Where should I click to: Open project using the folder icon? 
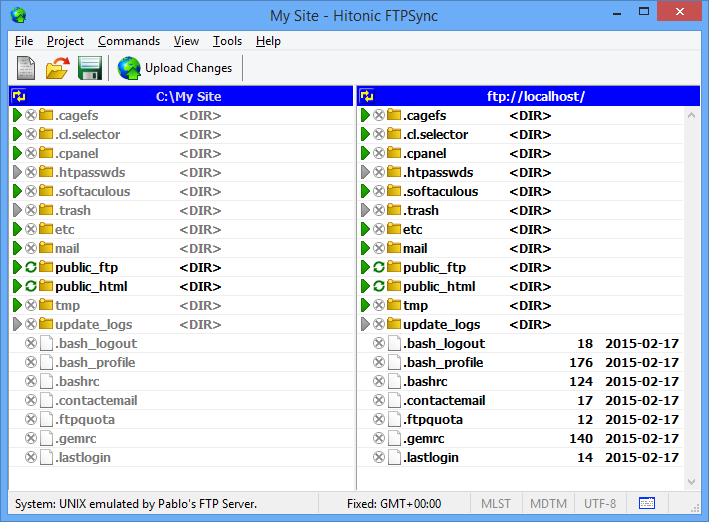[x=57, y=68]
